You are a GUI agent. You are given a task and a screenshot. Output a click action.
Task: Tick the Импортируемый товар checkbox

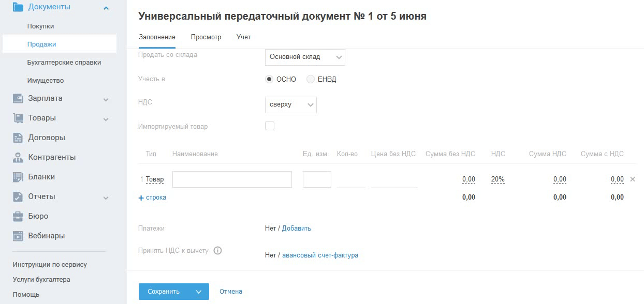(270, 126)
